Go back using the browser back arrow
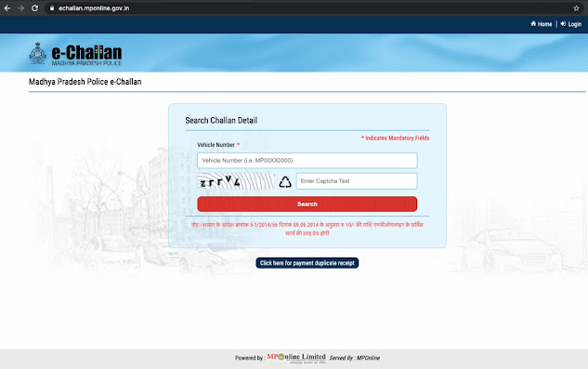Viewport: 588px width, 369px height. [x=7, y=7]
